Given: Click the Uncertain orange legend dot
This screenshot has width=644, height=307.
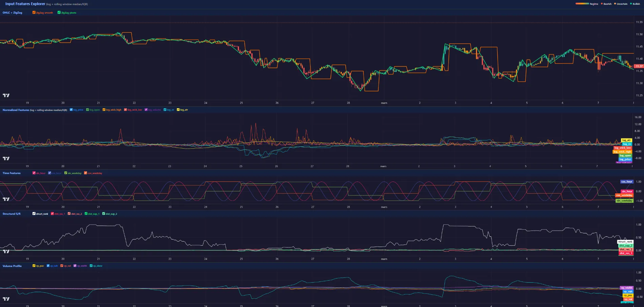Looking at the screenshot, I should [615, 4].
